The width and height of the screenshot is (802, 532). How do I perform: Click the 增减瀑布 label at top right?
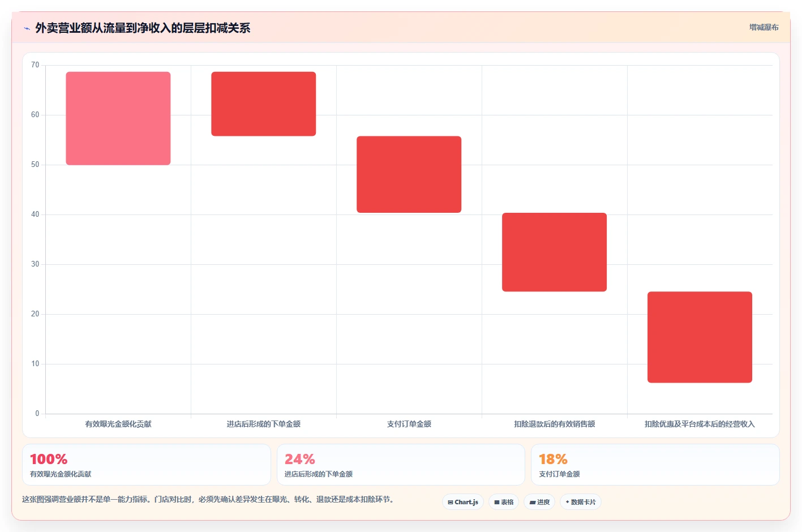tap(764, 27)
